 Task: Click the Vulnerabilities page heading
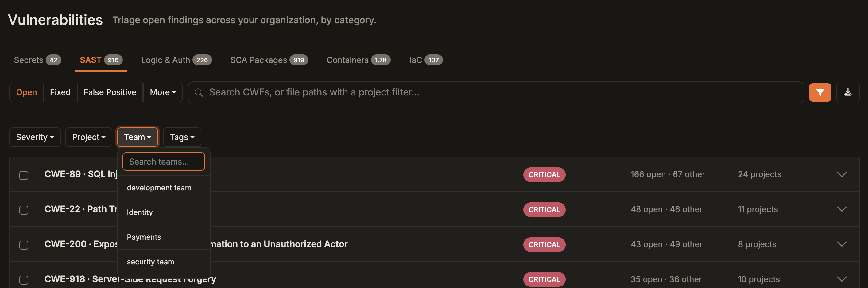pos(55,20)
